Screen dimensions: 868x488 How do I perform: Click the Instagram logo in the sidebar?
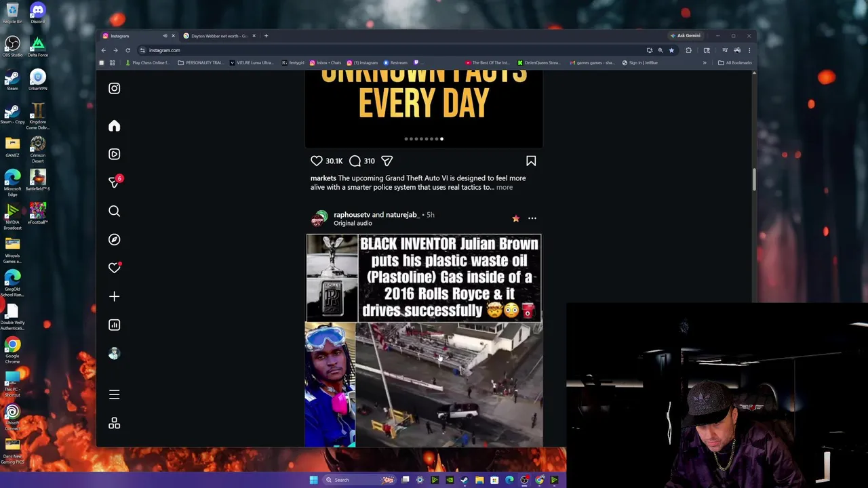click(x=114, y=88)
